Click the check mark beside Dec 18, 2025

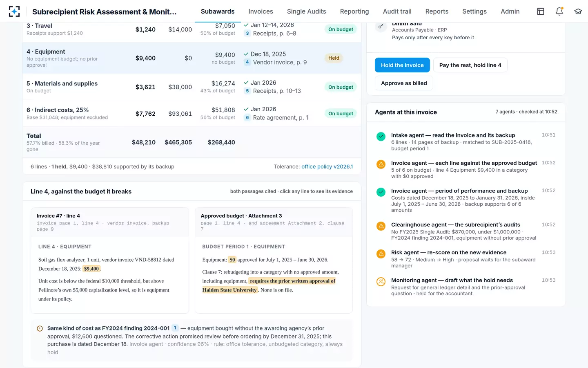(246, 54)
